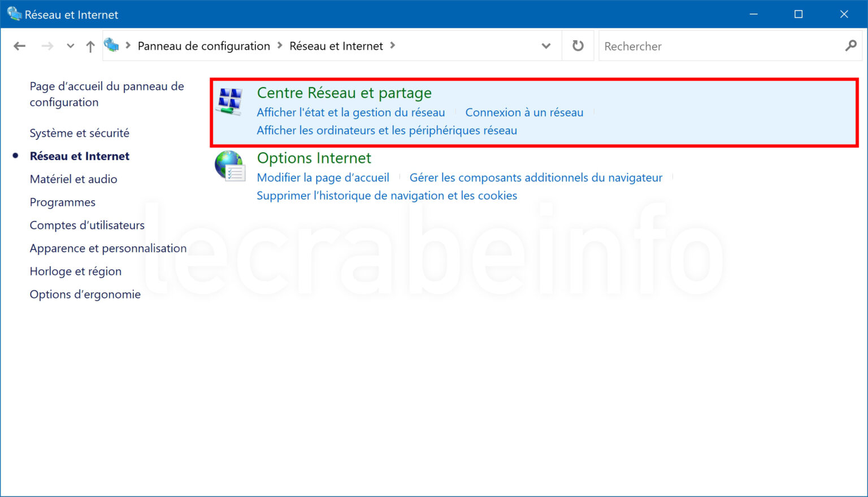This screenshot has width=868, height=497.
Task: Open the recent locations dropdown chevron
Action: [x=70, y=46]
